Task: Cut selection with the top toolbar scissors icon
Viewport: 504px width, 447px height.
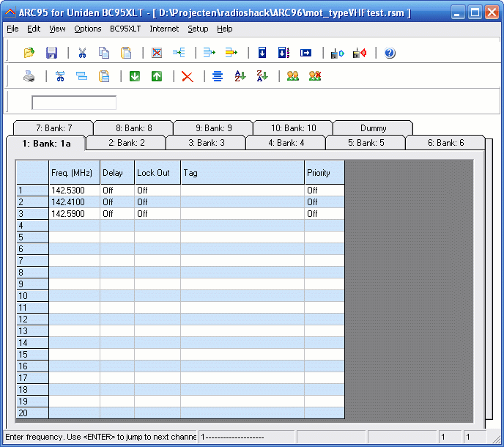Action: pyautogui.click(x=82, y=53)
